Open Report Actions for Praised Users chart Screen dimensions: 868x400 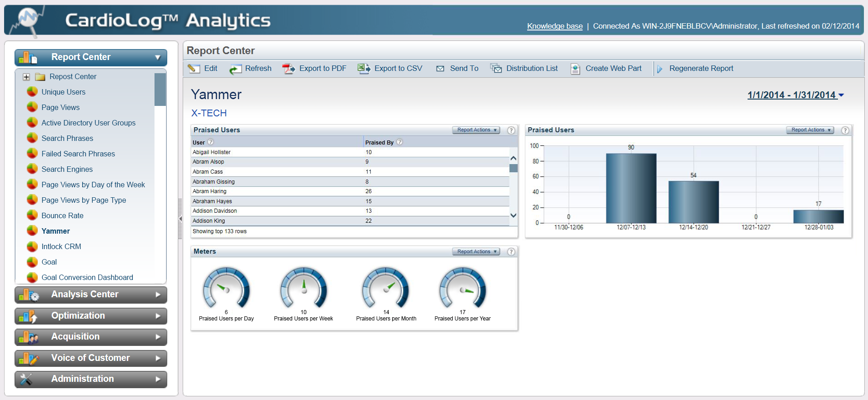(x=810, y=130)
